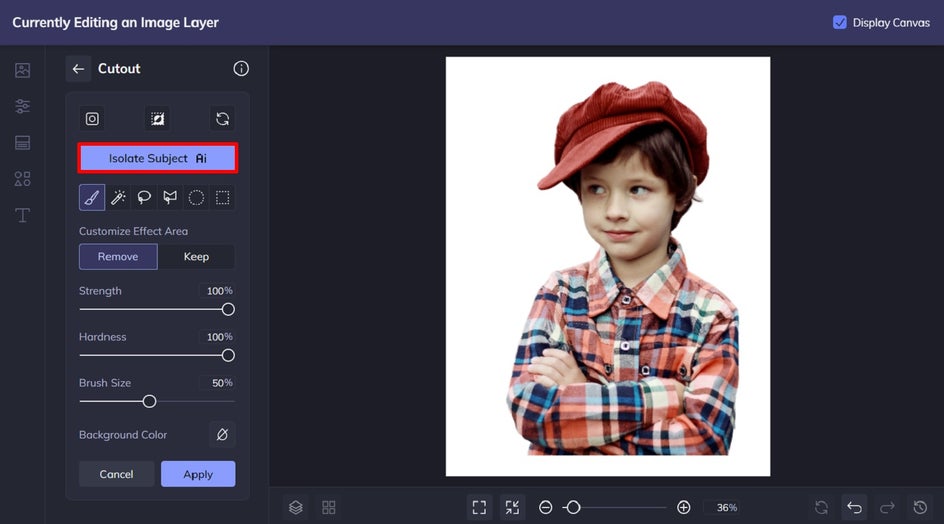Click the undo arrow icon

pos(854,507)
